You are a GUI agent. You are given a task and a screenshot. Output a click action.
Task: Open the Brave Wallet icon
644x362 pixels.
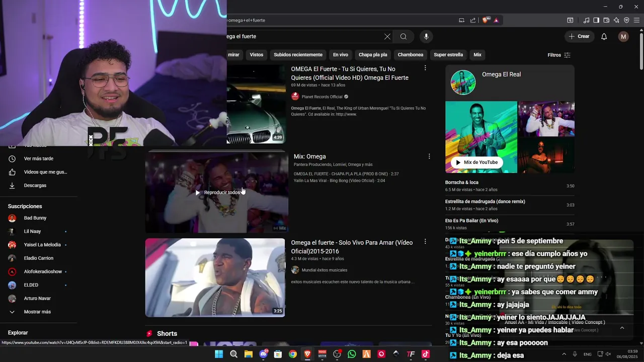[x=606, y=20]
